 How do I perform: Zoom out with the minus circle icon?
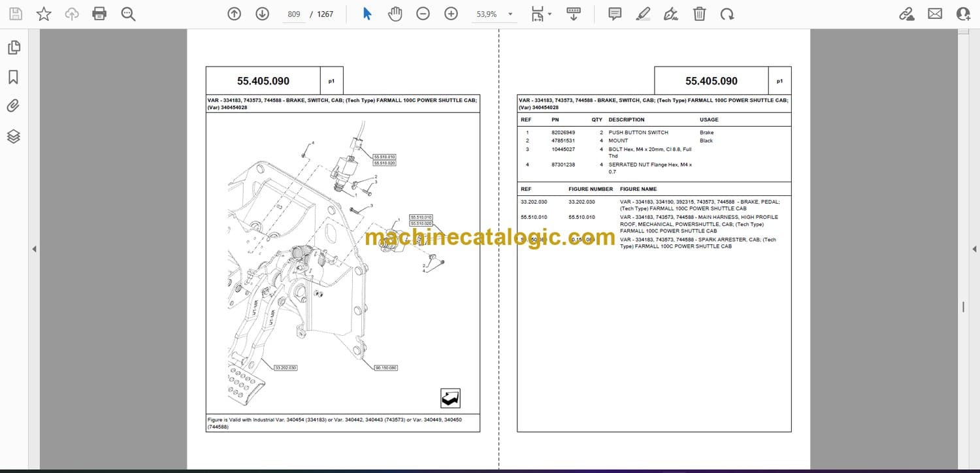423,14
